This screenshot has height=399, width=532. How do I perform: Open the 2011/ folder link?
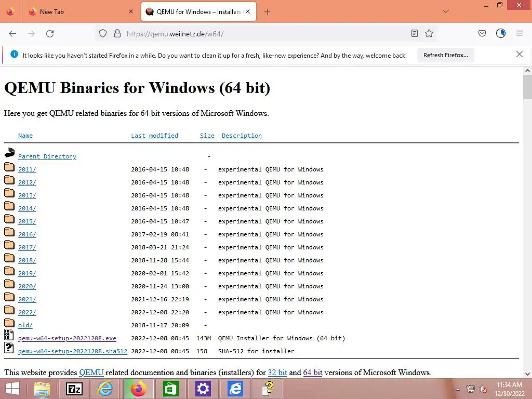(27, 169)
